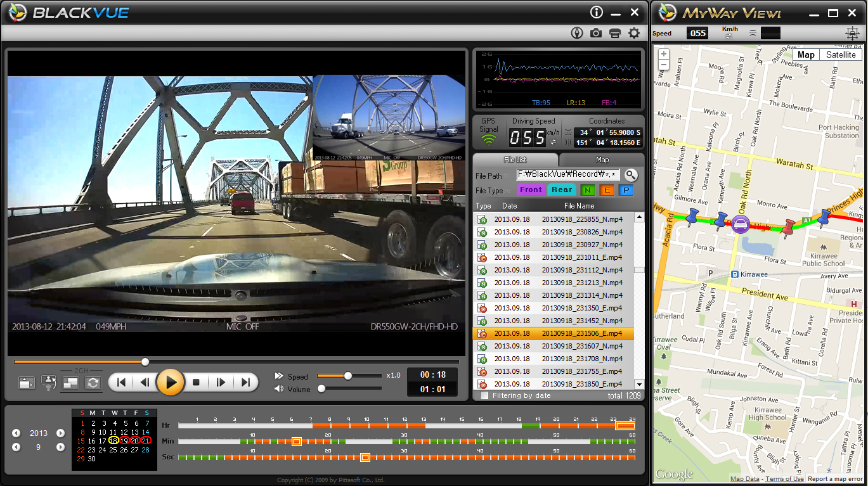Go to previous month before 9
Image resolution: width=868 pixels, height=486 pixels.
pos(16,447)
